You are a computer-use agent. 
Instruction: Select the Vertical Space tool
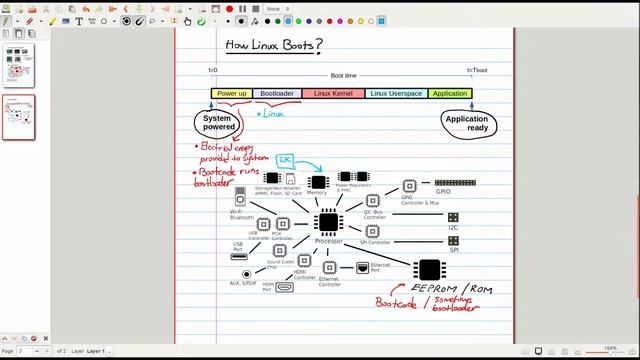(x=175, y=21)
